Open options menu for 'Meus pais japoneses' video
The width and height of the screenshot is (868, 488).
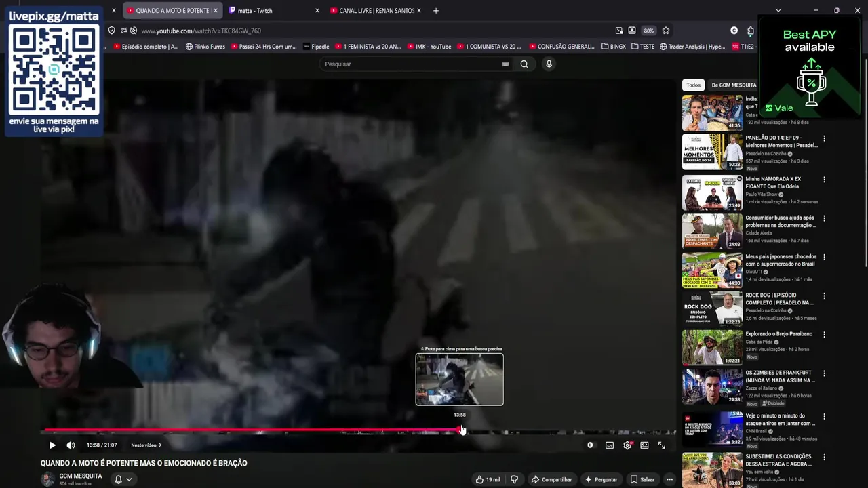pyautogui.click(x=825, y=257)
